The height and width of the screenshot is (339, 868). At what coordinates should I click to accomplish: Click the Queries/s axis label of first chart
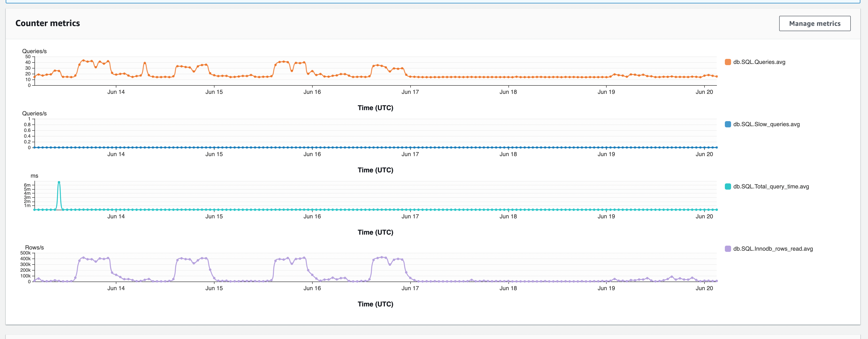[x=34, y=51]
